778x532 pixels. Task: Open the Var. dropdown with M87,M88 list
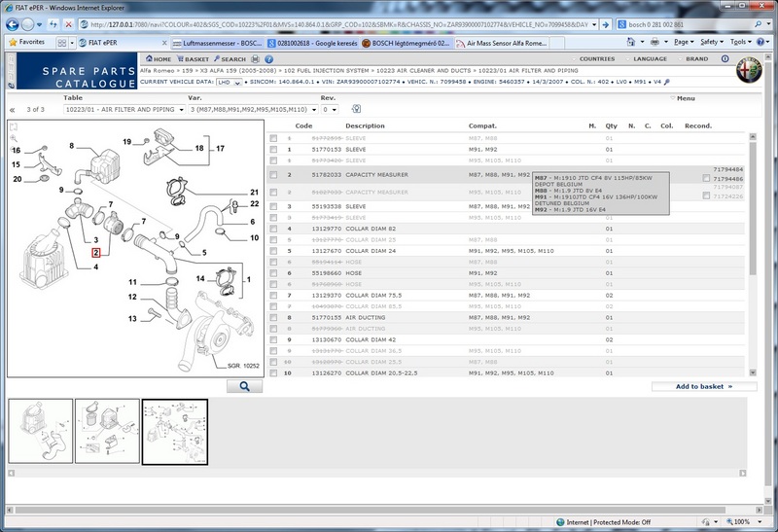(254, 109)
